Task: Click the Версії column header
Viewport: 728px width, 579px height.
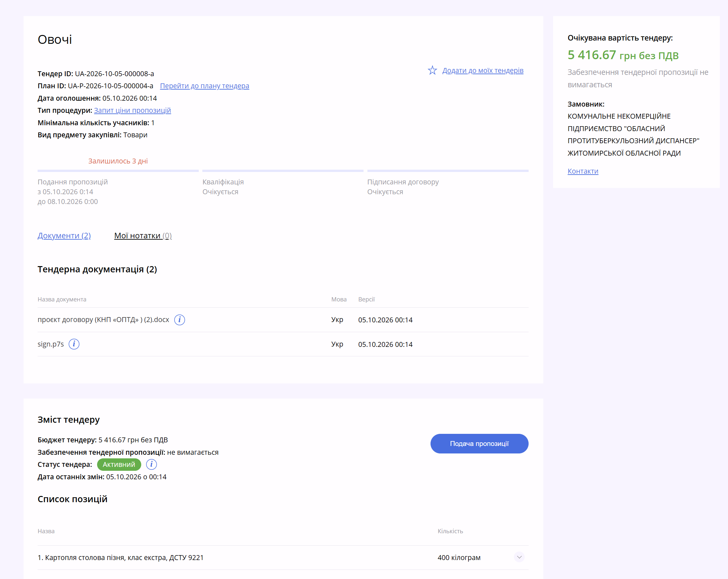Action: 366,299
